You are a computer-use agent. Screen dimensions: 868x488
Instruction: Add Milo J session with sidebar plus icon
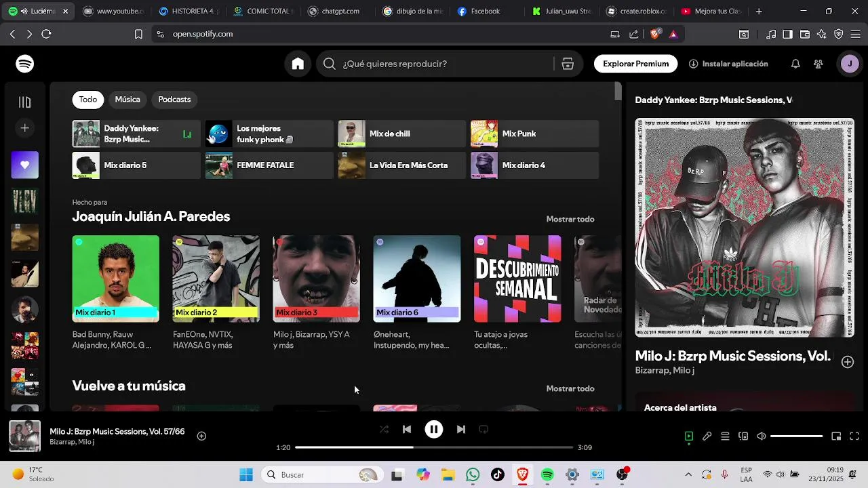848,362
